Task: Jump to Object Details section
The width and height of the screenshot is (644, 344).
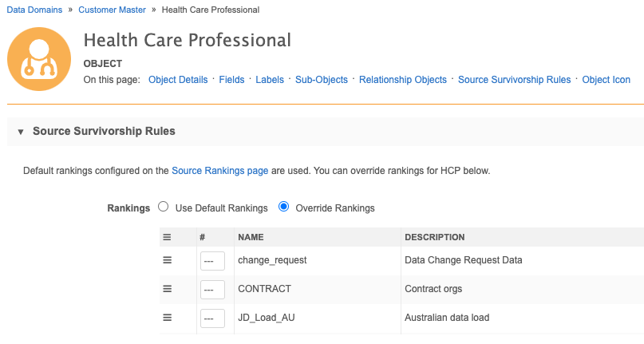Action: 178,80
